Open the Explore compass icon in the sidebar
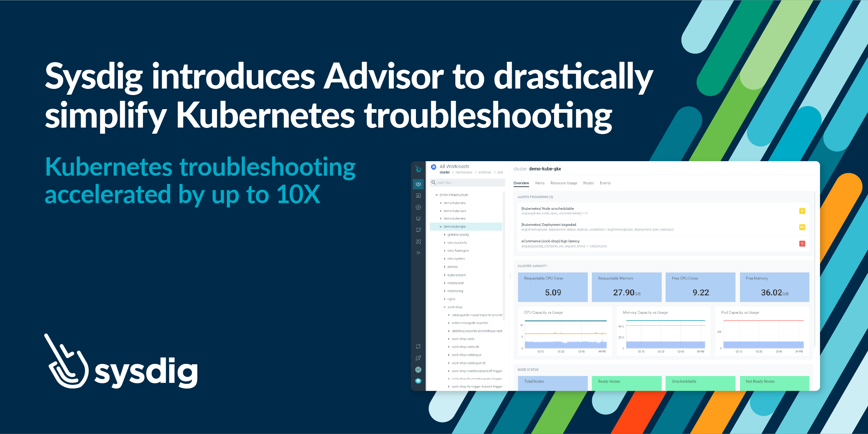This screenshot has width=868, height=434. tap(418, 207)
